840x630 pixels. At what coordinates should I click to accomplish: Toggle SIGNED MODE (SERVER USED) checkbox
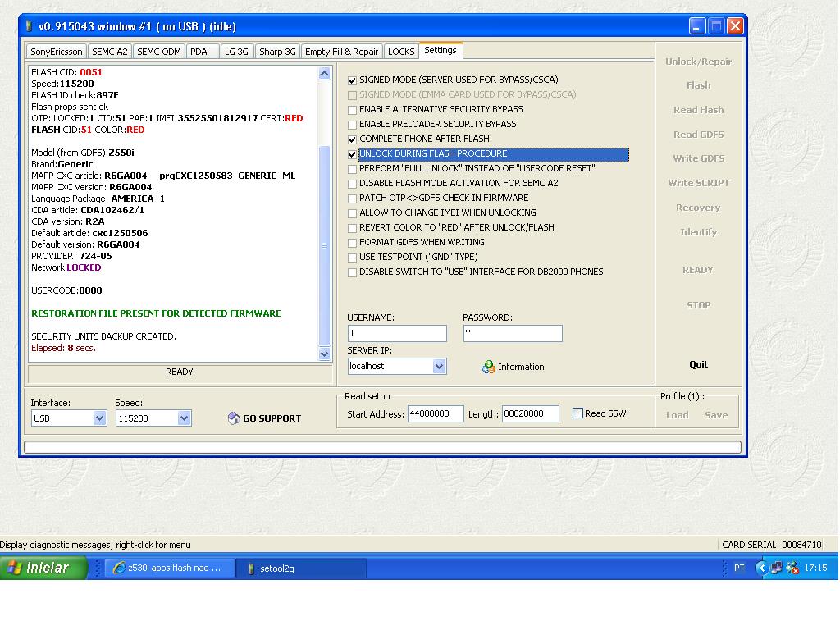pos(352,80)
